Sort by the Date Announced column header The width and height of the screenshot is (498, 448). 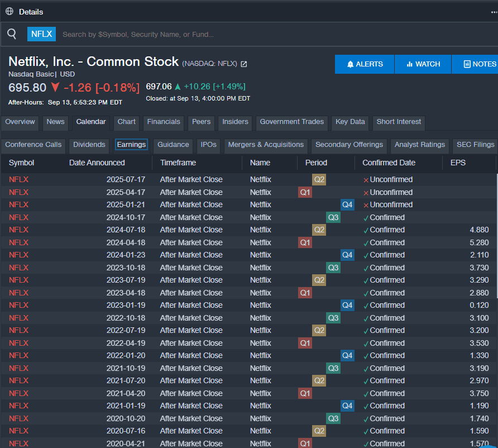[x=97, y=163]
